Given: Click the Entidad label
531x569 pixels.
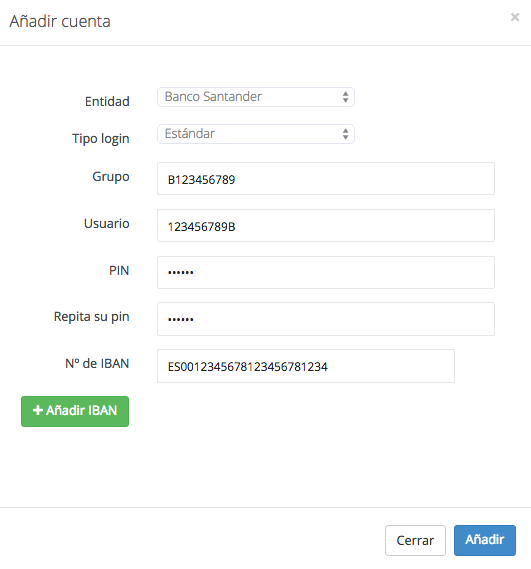Looking at the screenshot, I should 107,101.
